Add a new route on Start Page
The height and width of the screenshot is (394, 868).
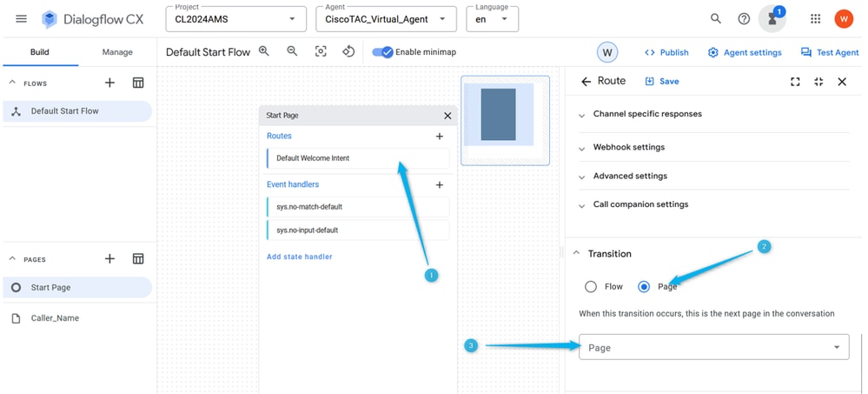pyautogui.click(x=440, y=136)
